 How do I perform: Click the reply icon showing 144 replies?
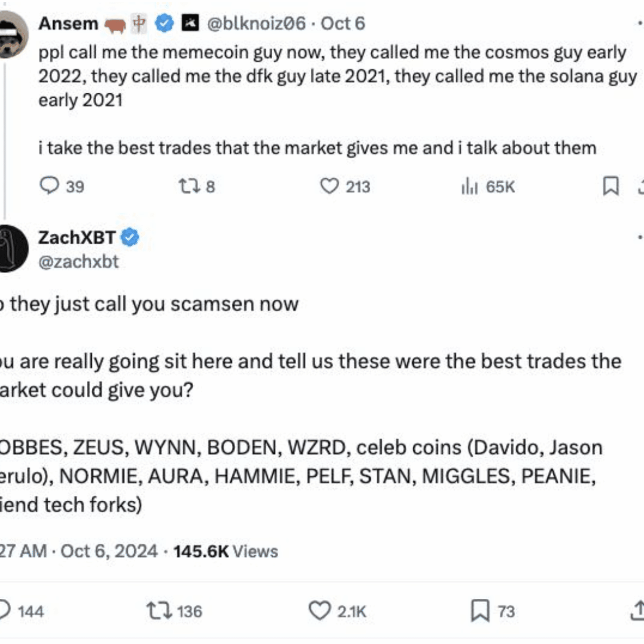coord(4,611)
